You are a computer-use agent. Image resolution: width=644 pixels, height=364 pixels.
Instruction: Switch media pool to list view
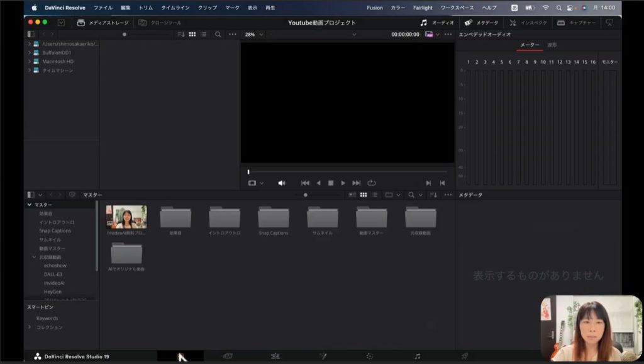pyautogui.click(x=374, y=195)
